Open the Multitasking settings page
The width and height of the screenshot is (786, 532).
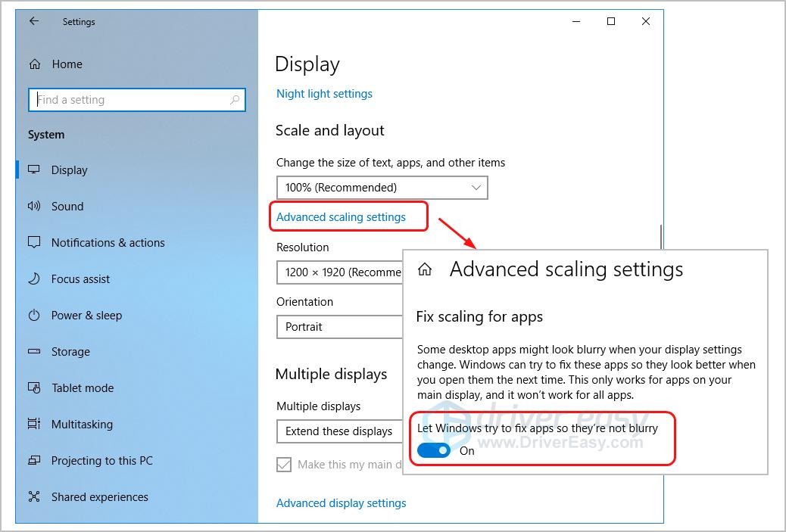pos(82,425)
